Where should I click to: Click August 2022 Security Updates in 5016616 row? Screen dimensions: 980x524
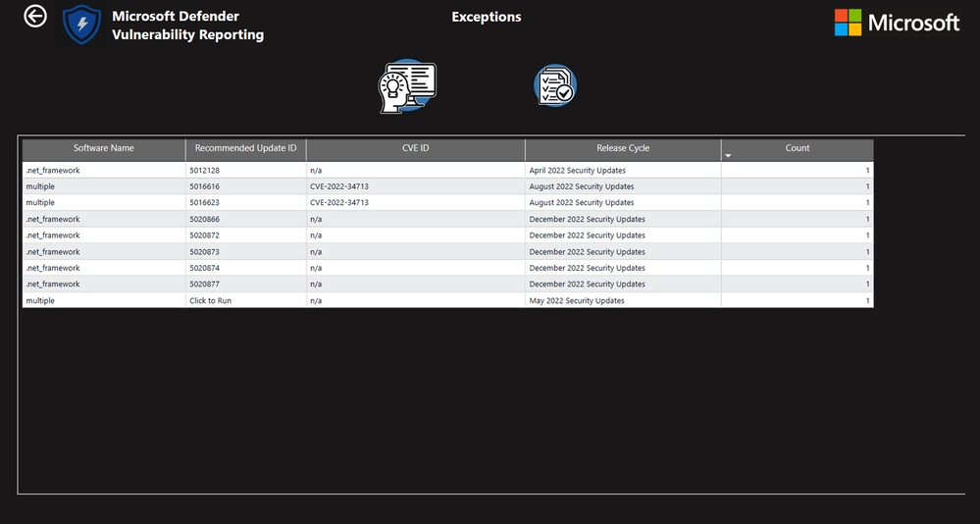click(x=623, y=186)
